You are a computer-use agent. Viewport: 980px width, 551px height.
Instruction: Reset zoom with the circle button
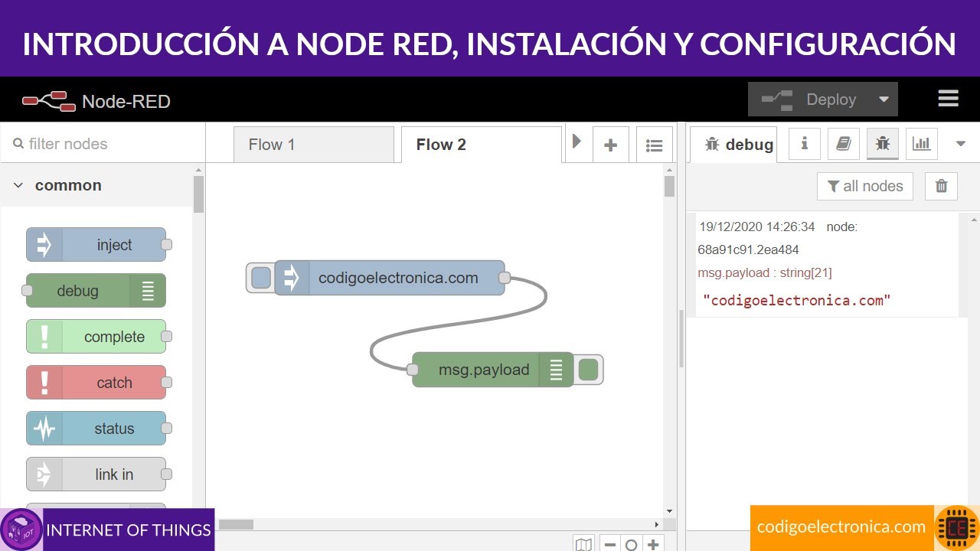632,544
